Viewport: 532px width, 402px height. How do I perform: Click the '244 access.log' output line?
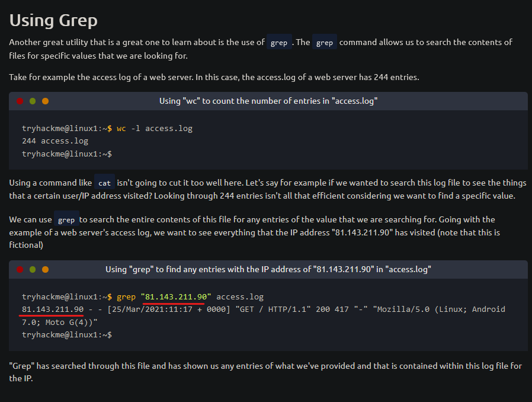[x=55, y=141]
